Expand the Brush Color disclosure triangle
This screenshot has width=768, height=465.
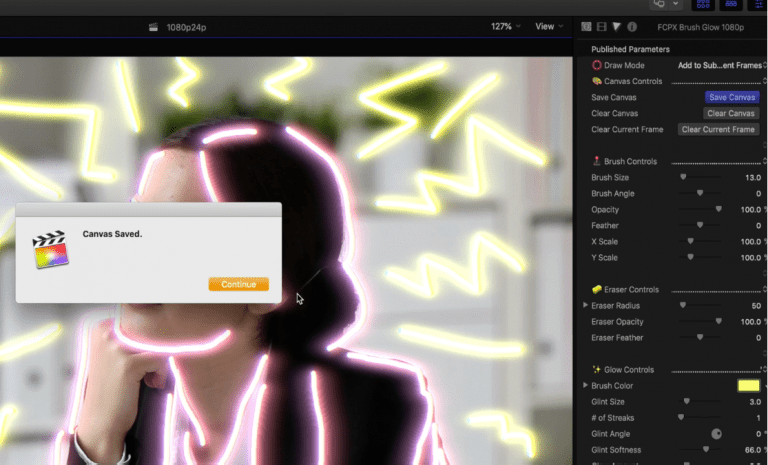point(585,385)
